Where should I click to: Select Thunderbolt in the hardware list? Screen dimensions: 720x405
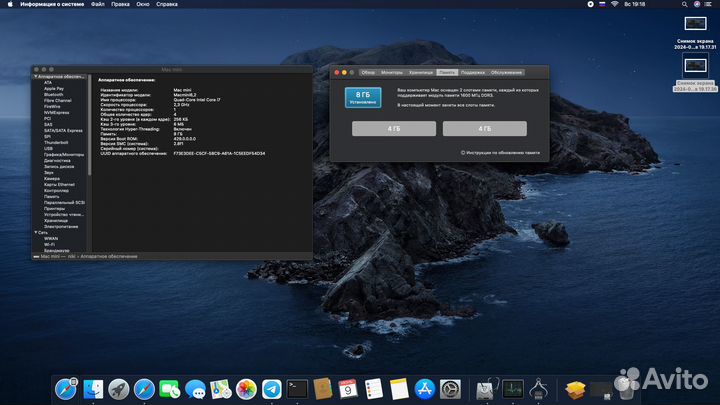coord(56,142)
